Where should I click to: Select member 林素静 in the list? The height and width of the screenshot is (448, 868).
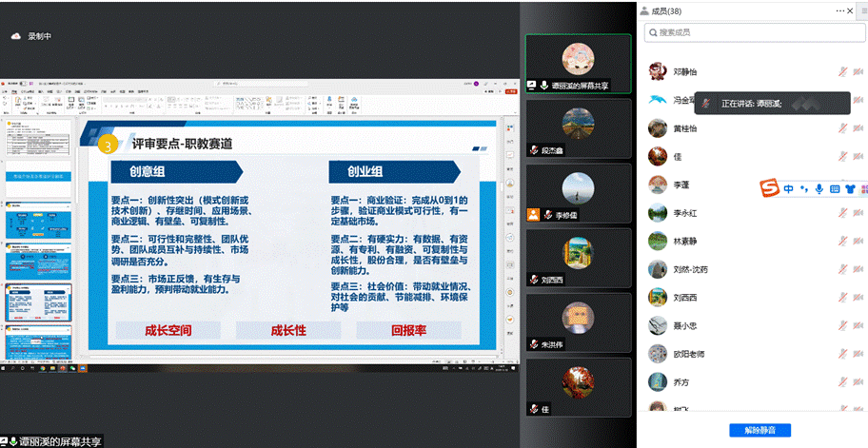pos(685,242)
